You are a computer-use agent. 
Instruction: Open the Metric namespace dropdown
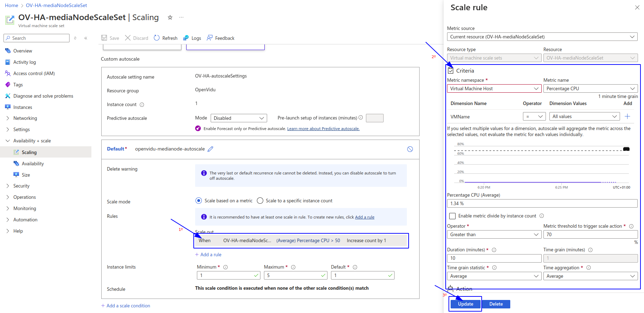point(494,89)
